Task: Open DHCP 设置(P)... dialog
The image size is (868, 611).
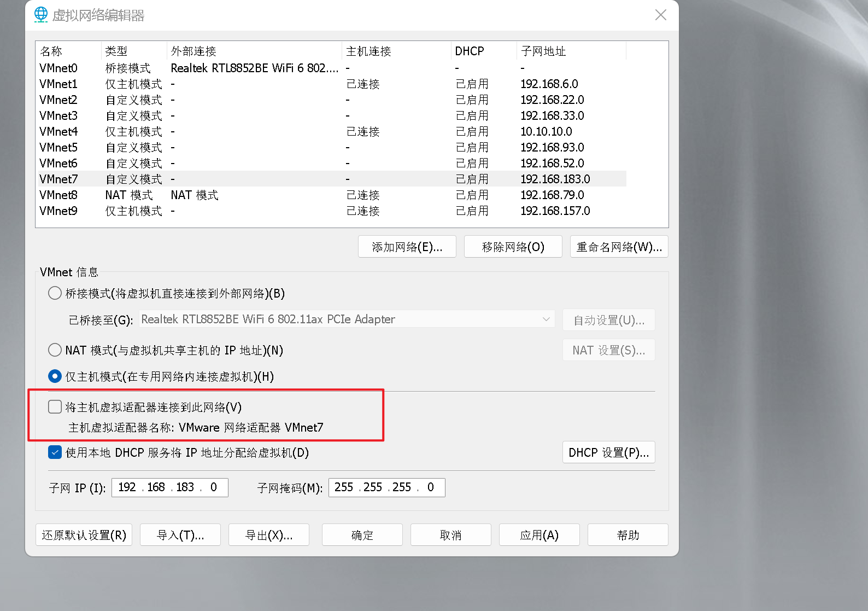Action: pos(609,452)
